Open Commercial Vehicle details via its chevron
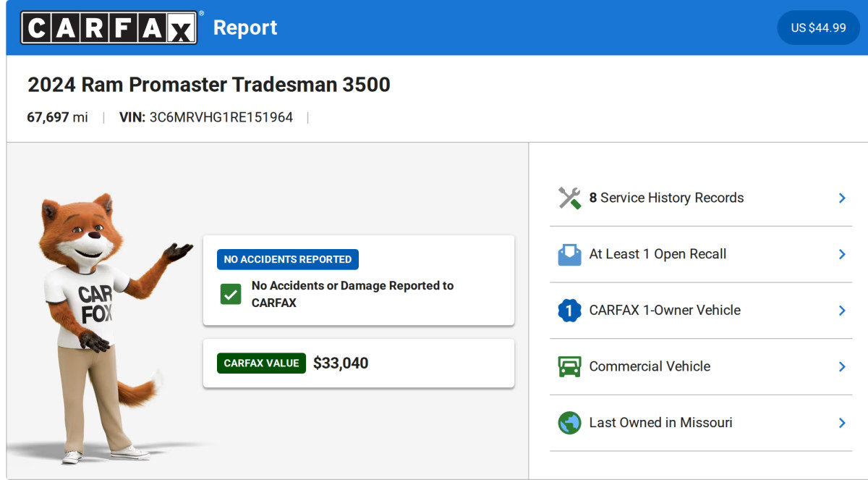 (x=842, y=366)
